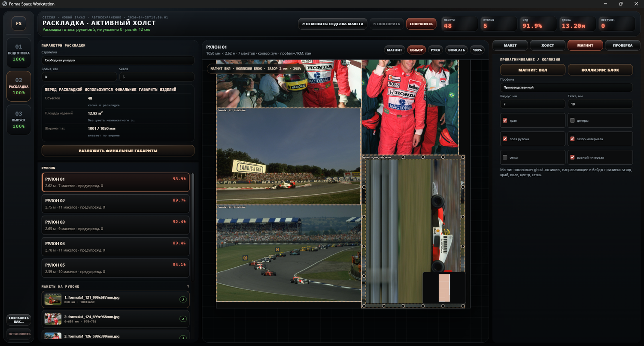Open the Проверка tab

pos(622,45)
